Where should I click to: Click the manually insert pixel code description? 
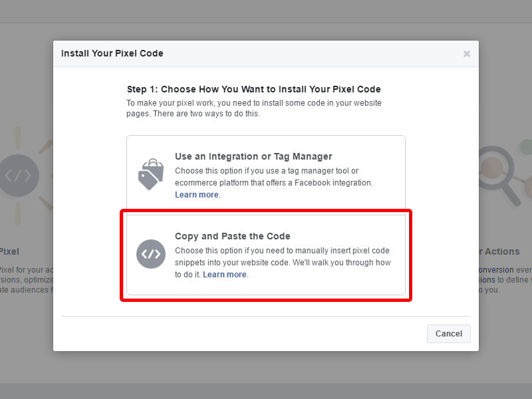pyautogui.click(x=283, y=263)
